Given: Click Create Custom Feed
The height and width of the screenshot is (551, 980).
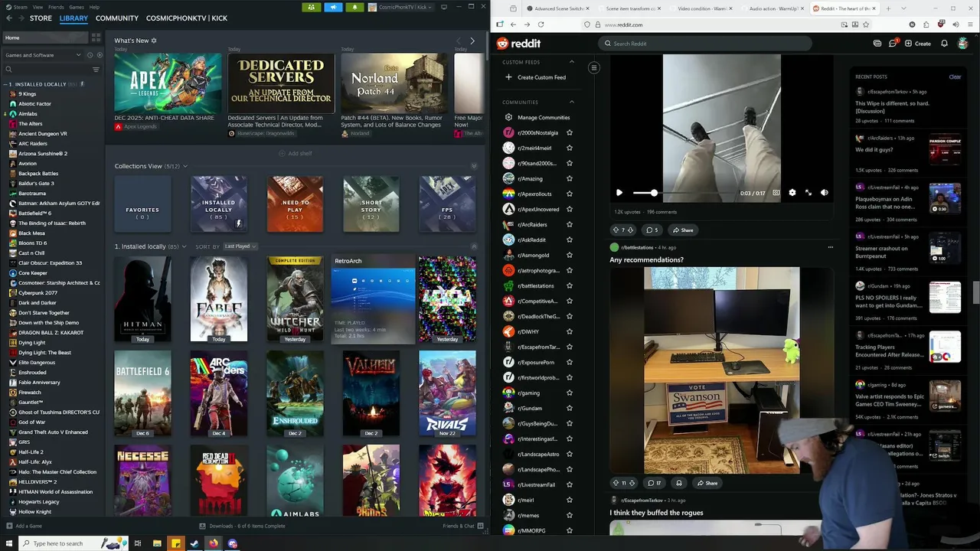Looking at the screenshot, I should coord(535,77).
